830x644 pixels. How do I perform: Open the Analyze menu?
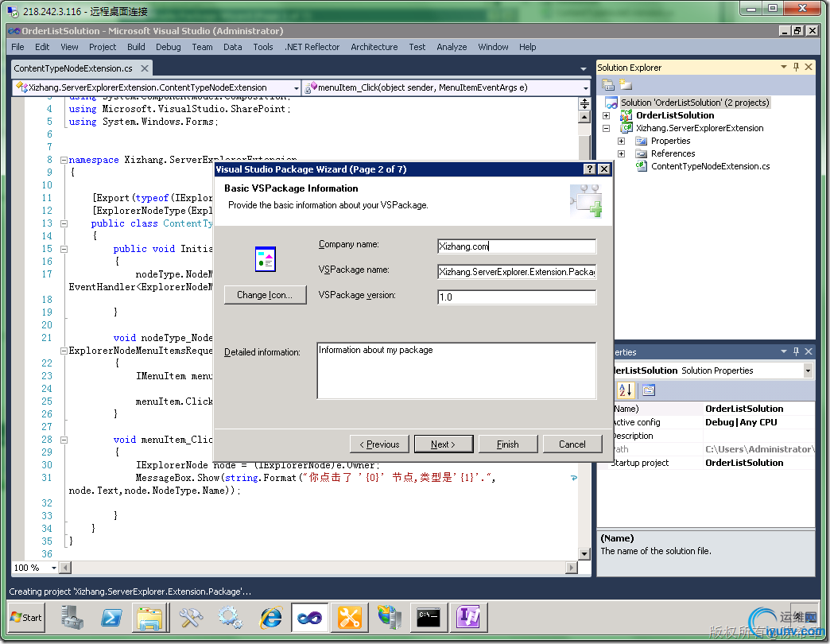(452, 47)
